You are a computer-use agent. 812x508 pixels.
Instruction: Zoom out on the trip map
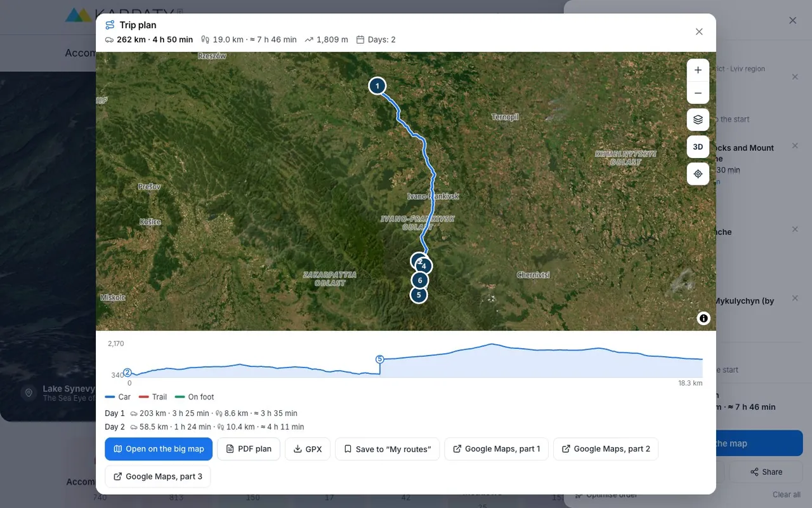tap(698, 93)
